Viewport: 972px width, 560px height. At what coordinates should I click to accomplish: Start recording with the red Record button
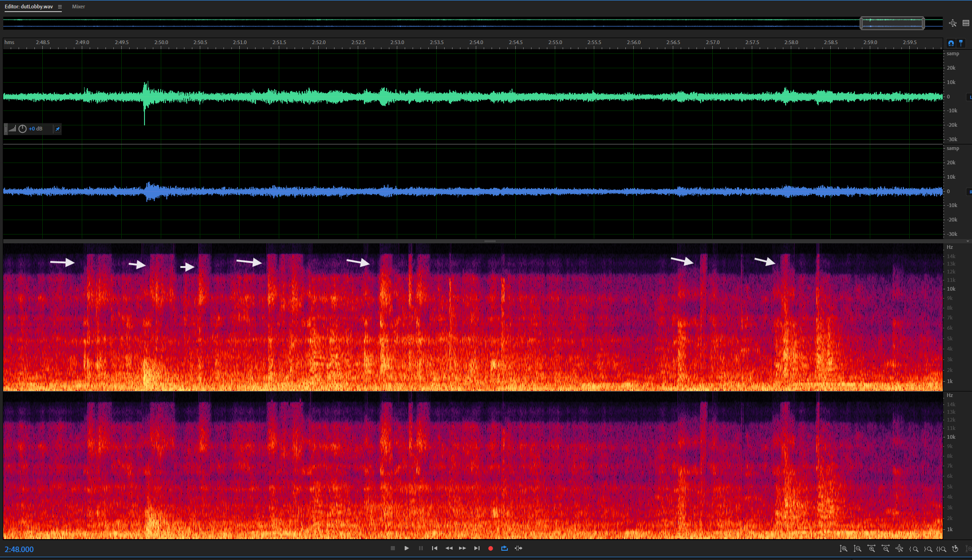click(x=491, y=548)
